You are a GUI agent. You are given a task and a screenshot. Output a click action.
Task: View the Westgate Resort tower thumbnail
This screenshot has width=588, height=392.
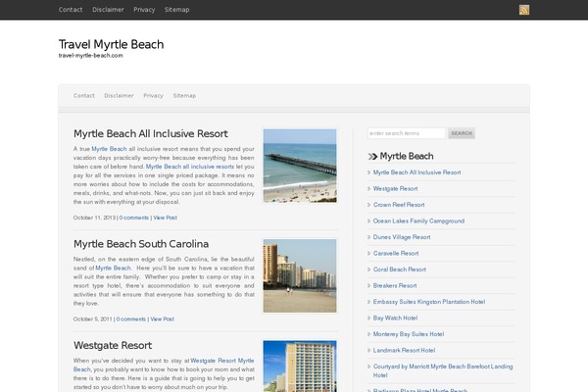[x=300, y=367]
